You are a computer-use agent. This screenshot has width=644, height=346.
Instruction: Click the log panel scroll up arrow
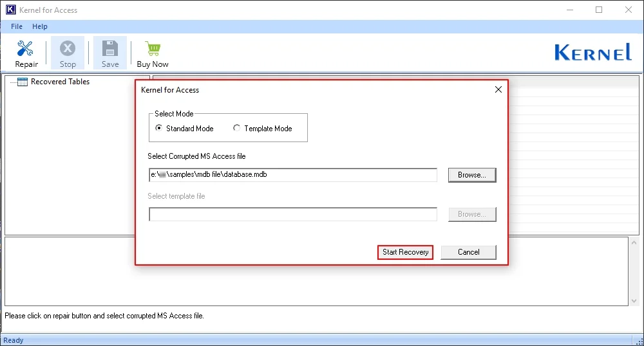634,242
